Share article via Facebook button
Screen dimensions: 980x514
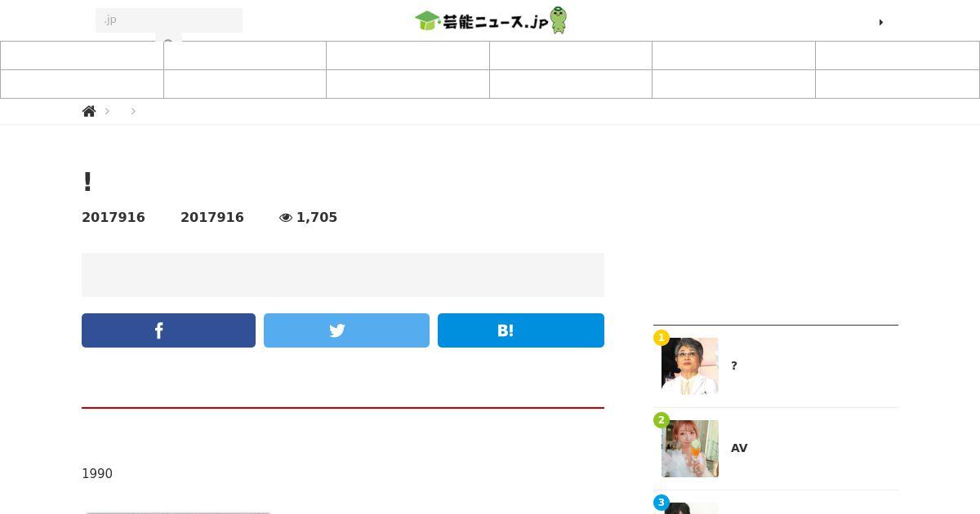168,330
